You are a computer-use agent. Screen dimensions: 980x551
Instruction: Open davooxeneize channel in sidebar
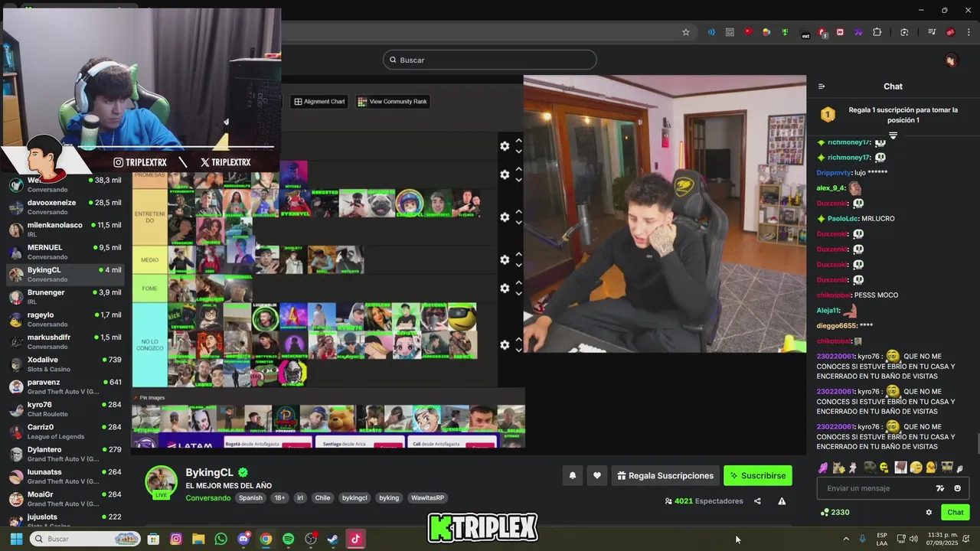(x=65, y=207)
